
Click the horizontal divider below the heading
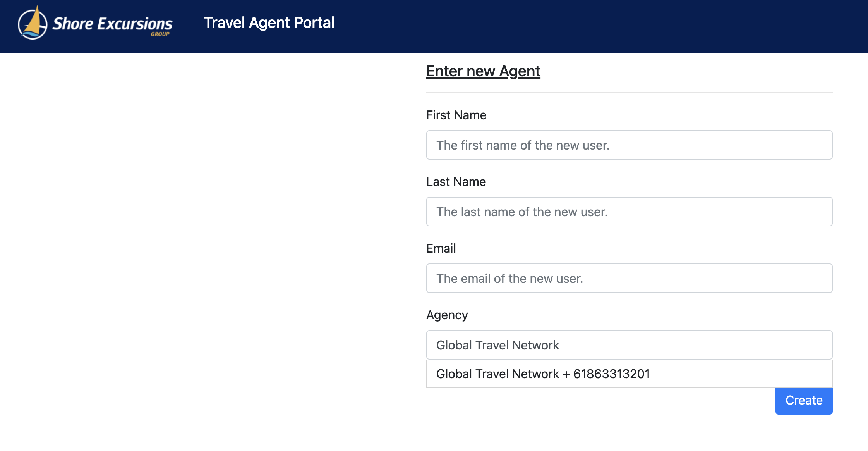click(x=629, y=93)
